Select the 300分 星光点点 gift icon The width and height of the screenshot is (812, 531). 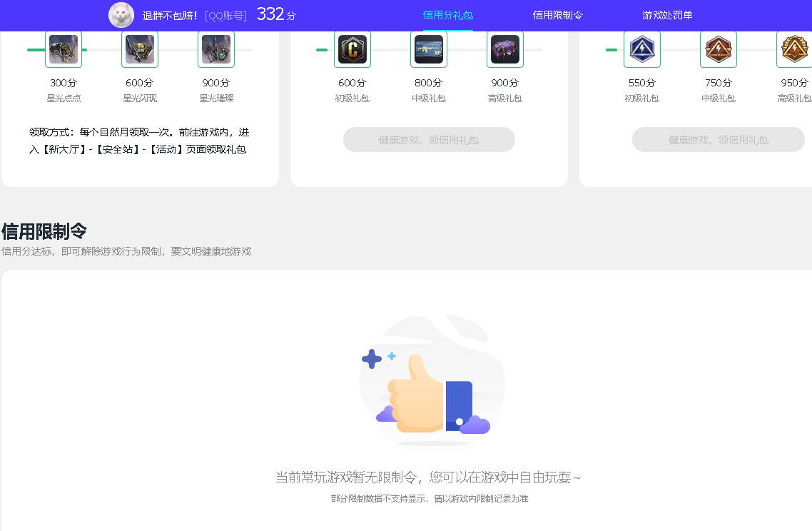point(64,49)
